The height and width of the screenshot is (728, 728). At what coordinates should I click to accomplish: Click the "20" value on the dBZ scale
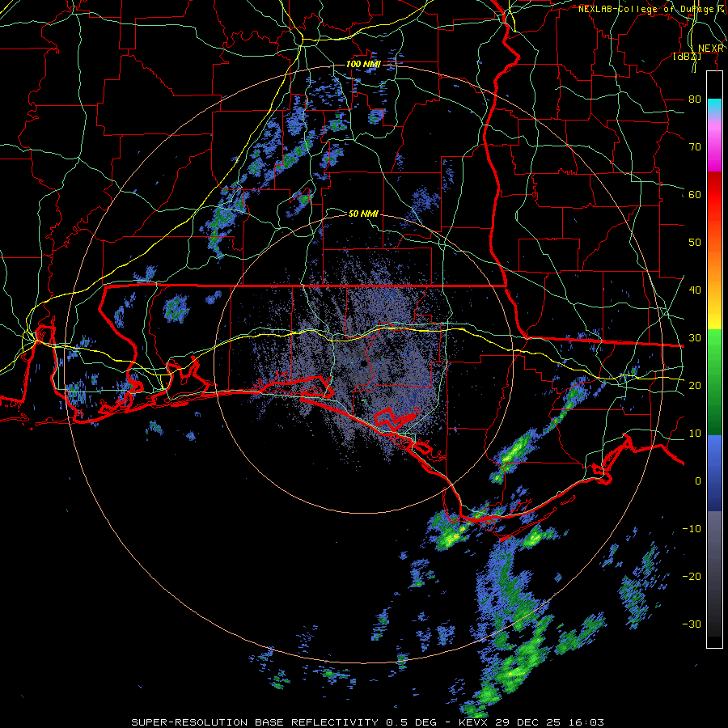[695, 385]
